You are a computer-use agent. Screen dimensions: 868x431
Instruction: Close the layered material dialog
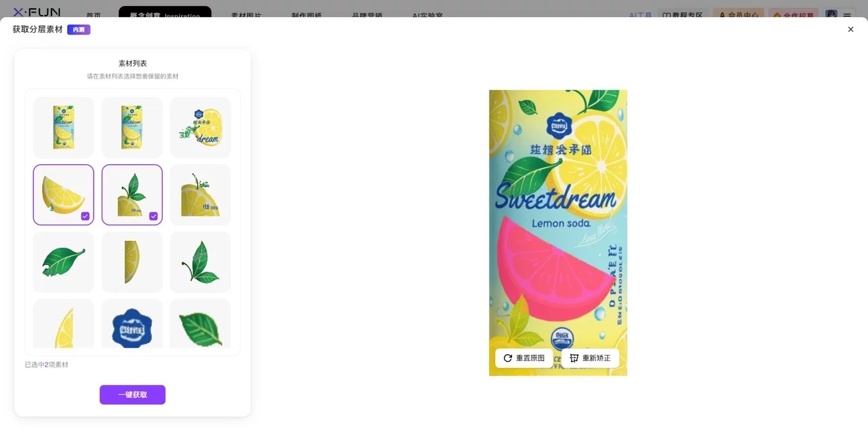click(x=850, y=29)
